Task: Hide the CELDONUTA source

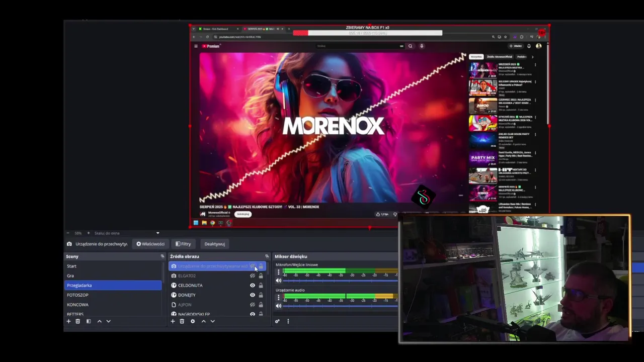Action: (x=253, y=285)
